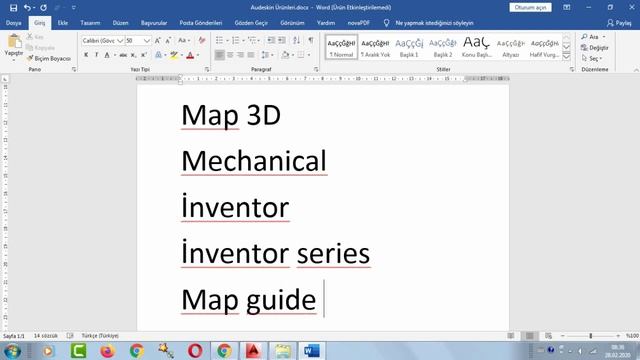Click the borders icon in Paragraf group
The width and height of the screenshot is (640, 360).
click(x=301, y=55)
